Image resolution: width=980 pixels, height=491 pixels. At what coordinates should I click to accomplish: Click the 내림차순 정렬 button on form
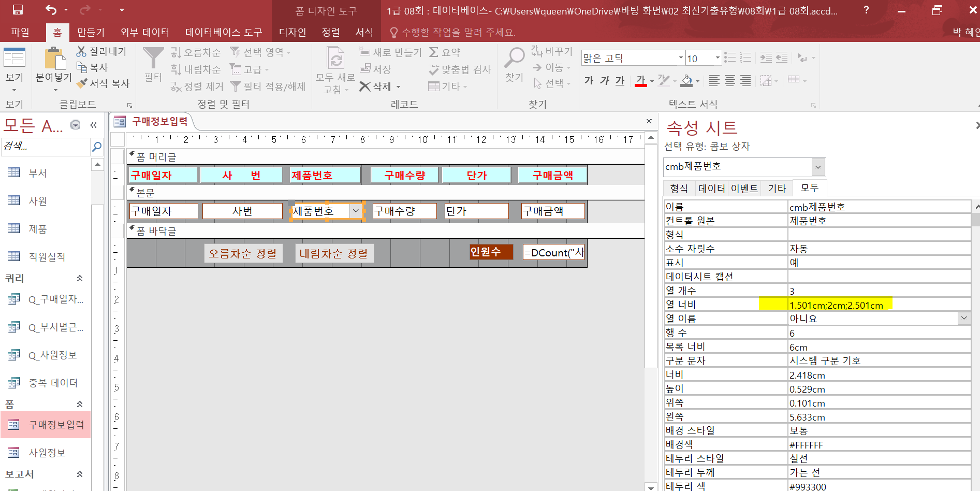[x=334, y=253]
